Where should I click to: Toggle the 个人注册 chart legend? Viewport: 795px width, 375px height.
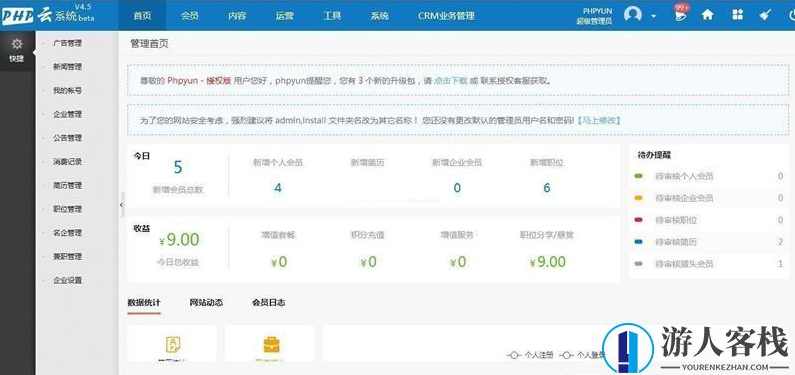(530, 355)
